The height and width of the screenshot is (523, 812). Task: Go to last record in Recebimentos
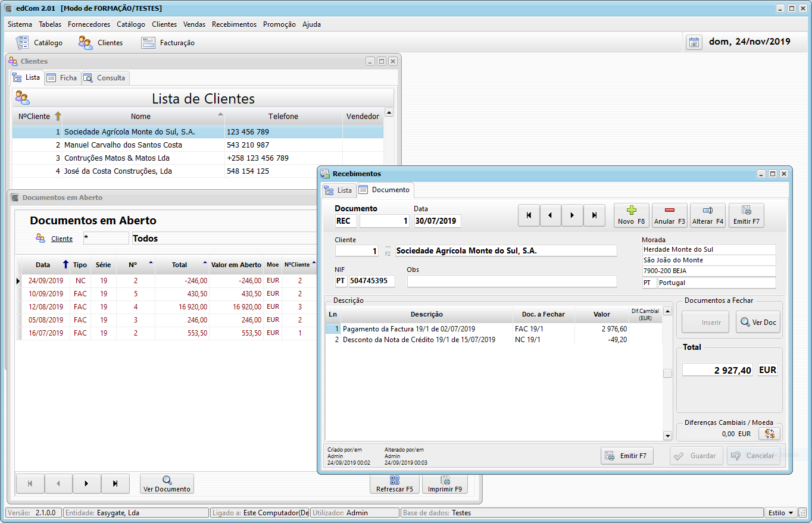tap(594, 215)
